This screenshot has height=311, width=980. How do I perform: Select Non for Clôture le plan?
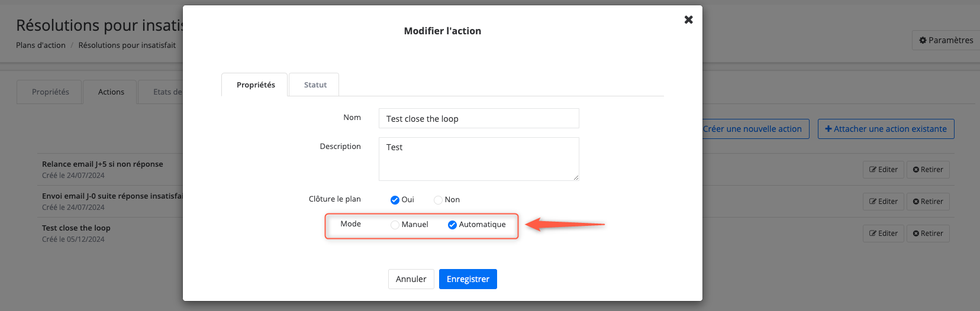coord(438,200)
